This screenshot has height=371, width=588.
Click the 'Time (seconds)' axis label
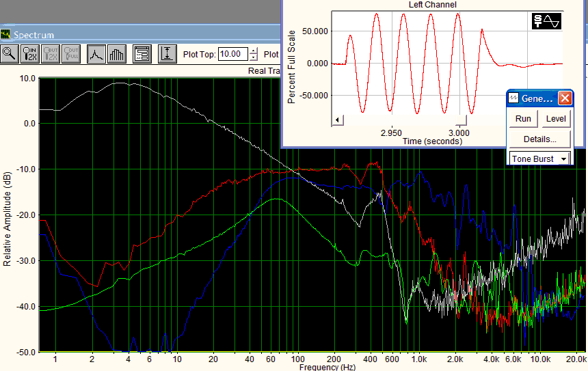(x=432, y=141)
